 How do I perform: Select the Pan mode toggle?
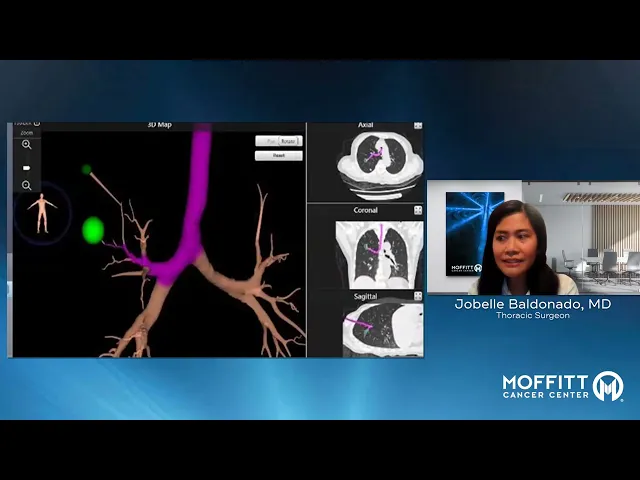point(270,141)
